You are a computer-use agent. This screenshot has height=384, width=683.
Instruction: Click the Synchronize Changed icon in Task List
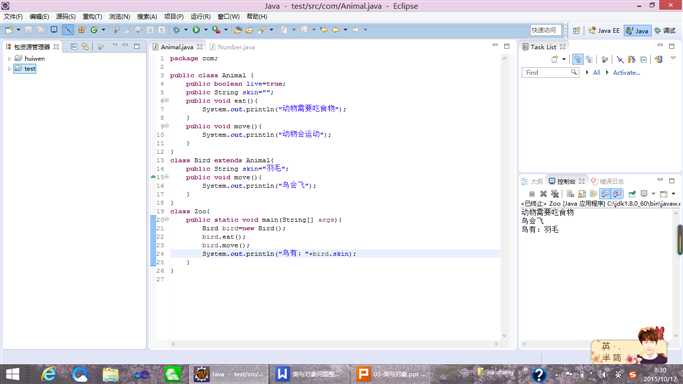pos(659,59)
